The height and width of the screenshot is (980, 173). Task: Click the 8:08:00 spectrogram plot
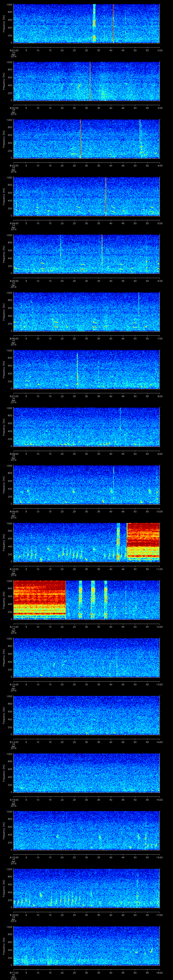pyautogui.click(x=86, y=427)
